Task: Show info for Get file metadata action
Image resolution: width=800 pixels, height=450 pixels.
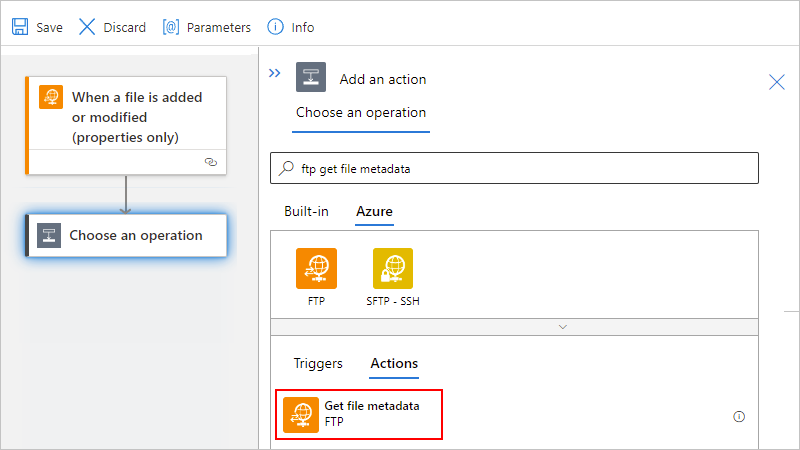Action: tap(739, 417)
